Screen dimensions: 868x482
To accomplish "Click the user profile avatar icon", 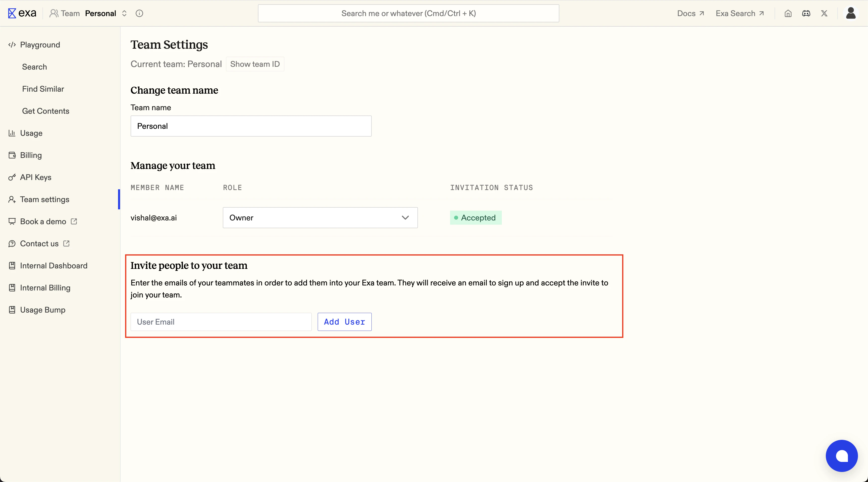I will [851, 14].
